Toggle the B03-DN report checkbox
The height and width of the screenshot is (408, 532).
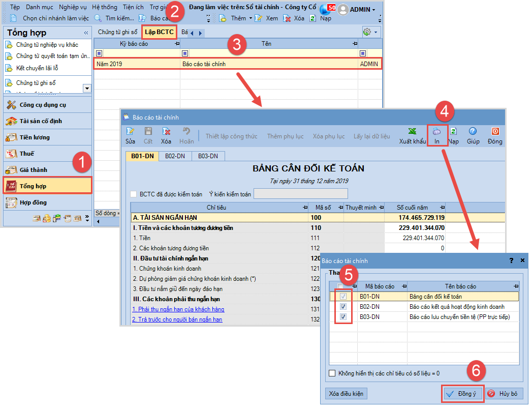[x=343, y=317]
